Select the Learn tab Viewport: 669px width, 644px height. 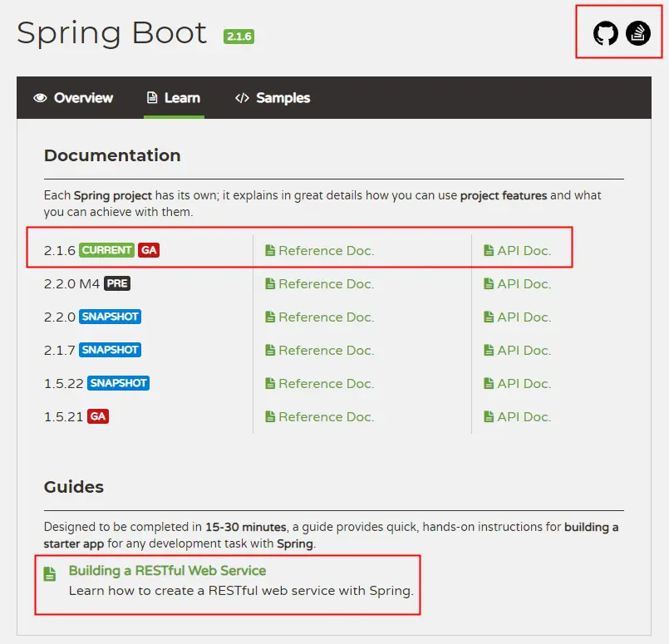point(174,98)
